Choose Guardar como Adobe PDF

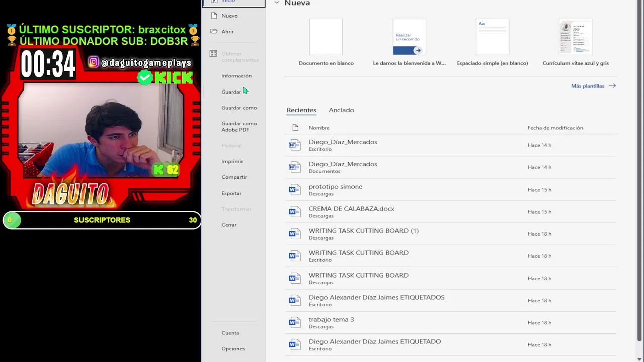239,126
